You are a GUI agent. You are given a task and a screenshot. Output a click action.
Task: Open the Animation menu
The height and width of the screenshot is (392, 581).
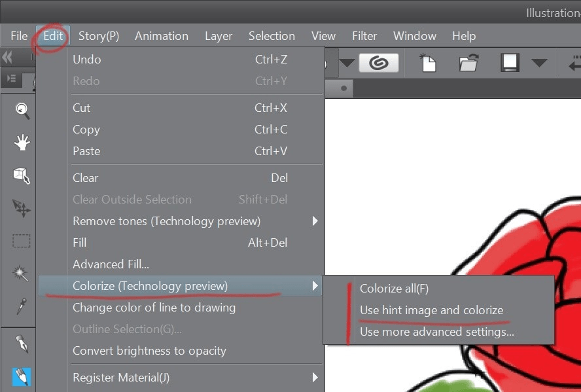[162, 36]
